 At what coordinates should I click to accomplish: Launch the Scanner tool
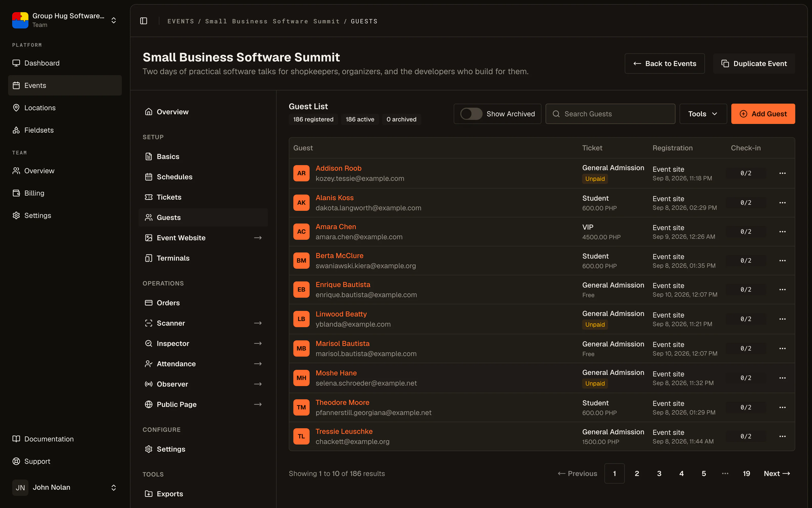click(203, 323)
